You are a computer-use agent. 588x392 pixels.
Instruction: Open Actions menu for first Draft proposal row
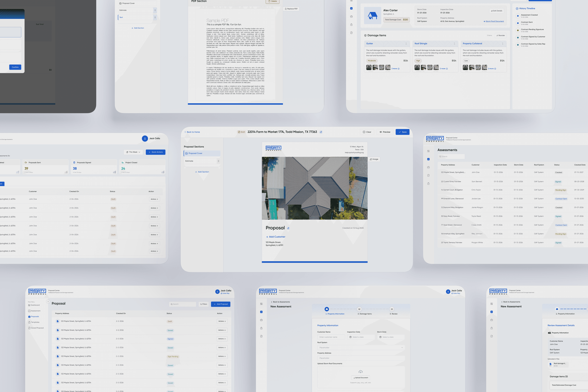(x=222, y=321)
